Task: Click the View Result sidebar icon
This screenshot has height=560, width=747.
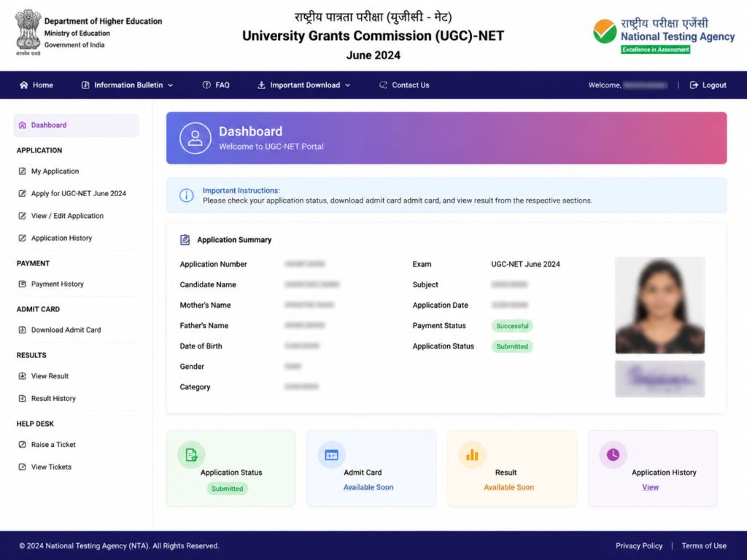Action: tap(23, 376)
